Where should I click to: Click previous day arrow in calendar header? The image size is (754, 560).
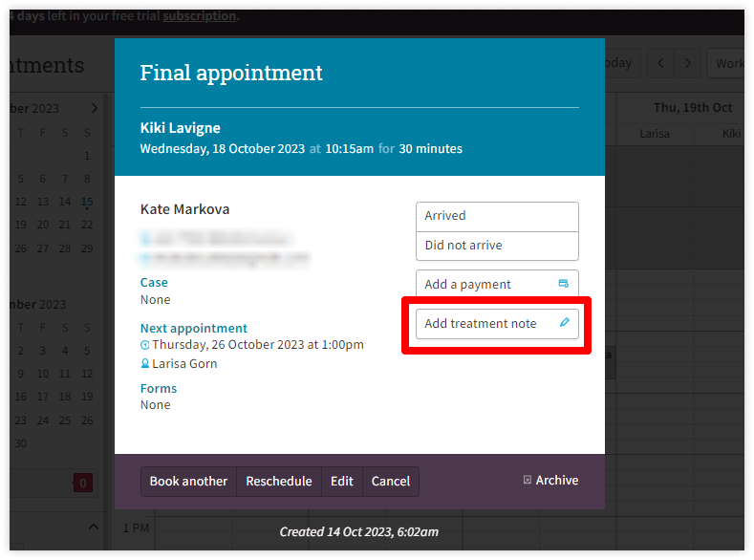660,63
